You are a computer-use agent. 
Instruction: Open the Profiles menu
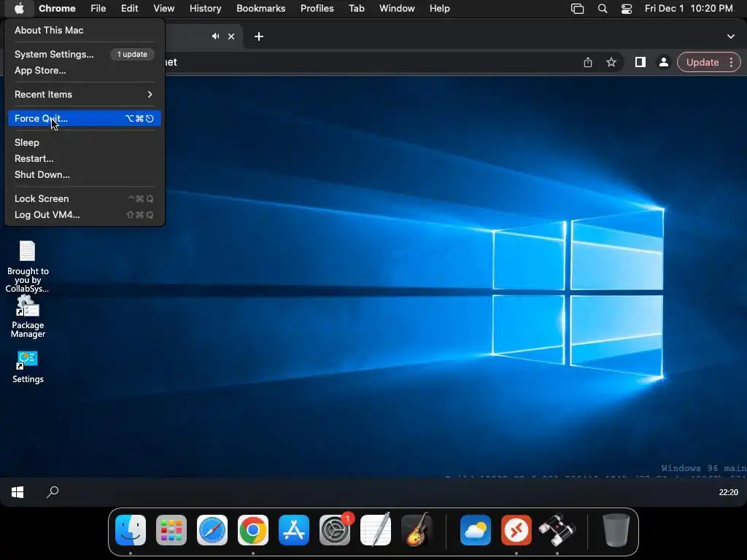[x=317, y=9]
